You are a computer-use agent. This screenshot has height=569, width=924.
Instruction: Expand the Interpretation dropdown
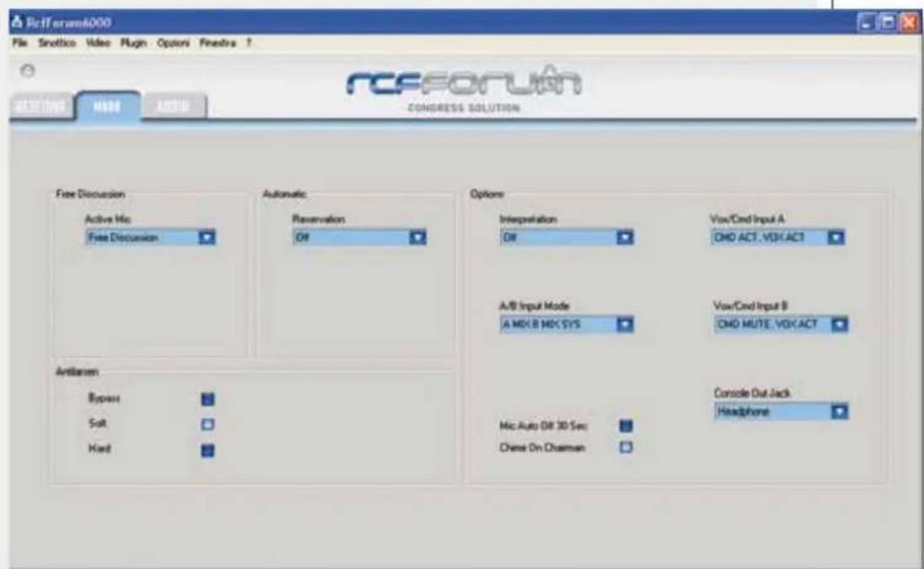click(x=567, y=238)
